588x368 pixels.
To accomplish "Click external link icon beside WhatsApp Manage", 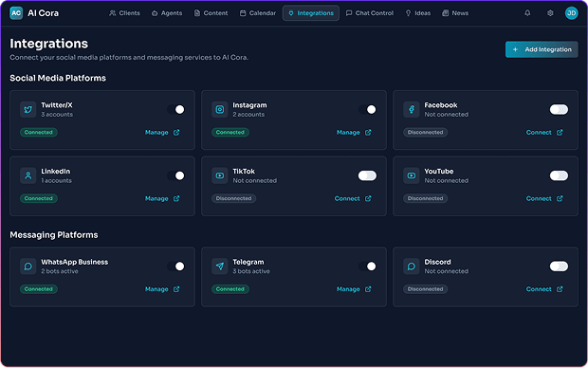I will click(176, 289).
